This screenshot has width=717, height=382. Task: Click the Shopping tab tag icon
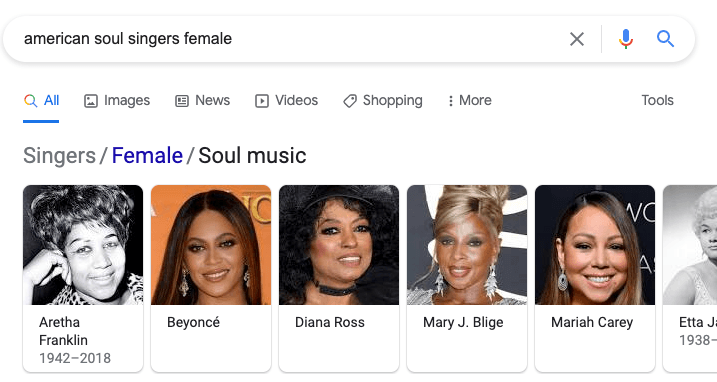(x=350, y=101)
